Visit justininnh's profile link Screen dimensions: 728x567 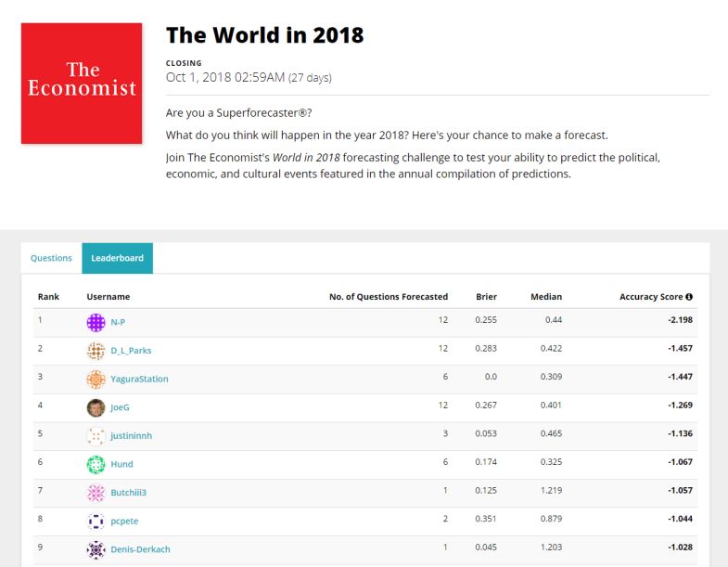pos(132,435)
